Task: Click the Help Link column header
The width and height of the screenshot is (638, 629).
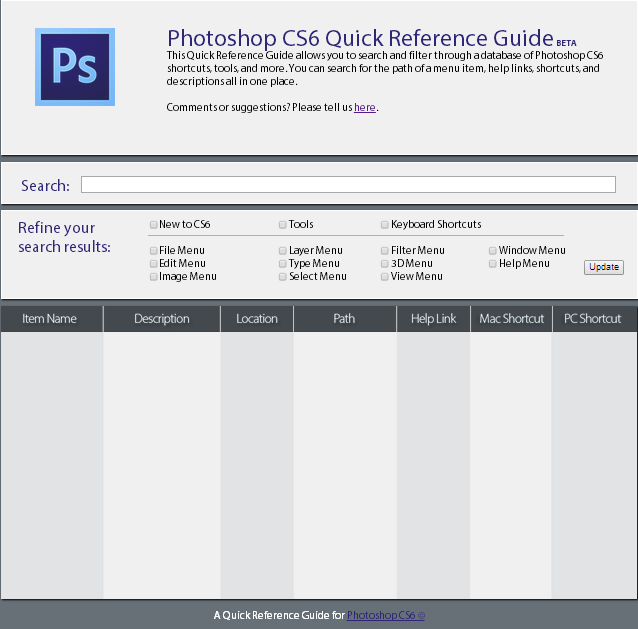Action: pos(433,319)
